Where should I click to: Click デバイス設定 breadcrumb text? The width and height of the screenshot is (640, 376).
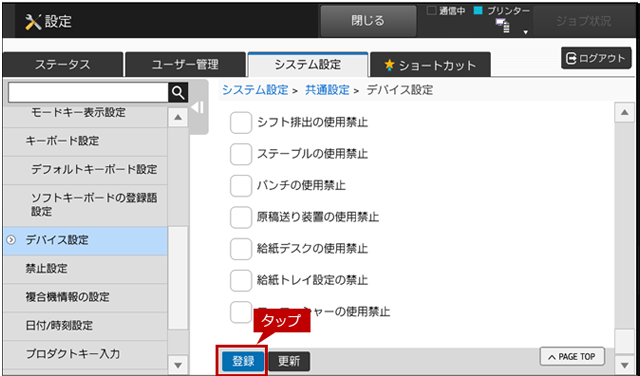400,90
